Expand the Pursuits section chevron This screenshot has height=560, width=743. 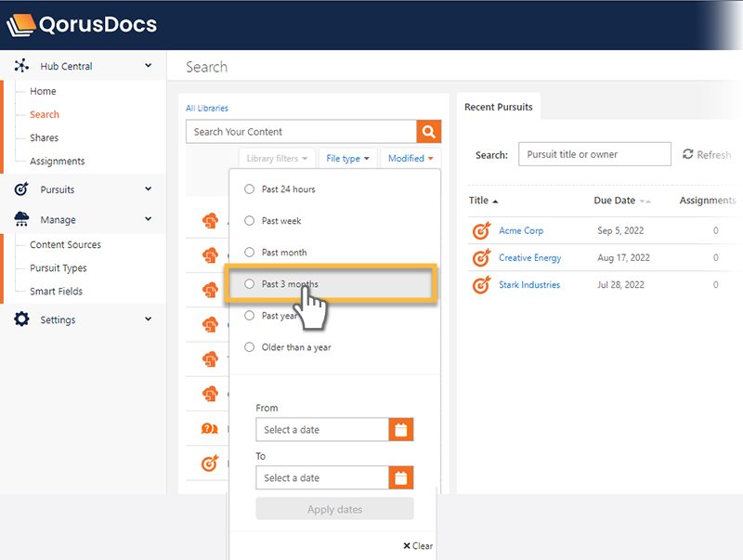[x=149, y=189]
